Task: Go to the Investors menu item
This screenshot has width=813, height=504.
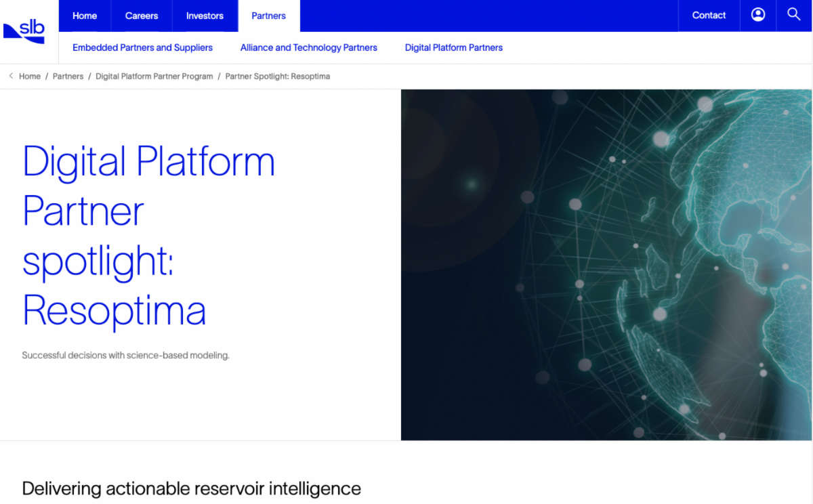Action: pyautogui.click(x=205, y=16)
